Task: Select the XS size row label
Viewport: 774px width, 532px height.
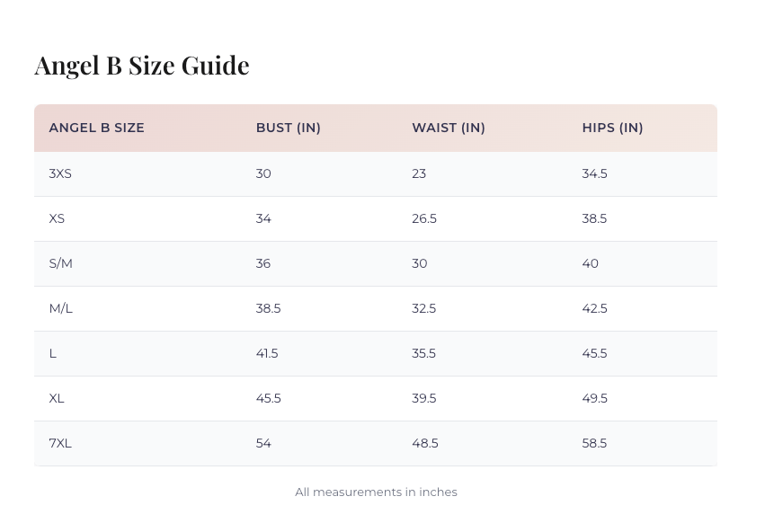Action: pyautogui.click(x=57, y=218)
